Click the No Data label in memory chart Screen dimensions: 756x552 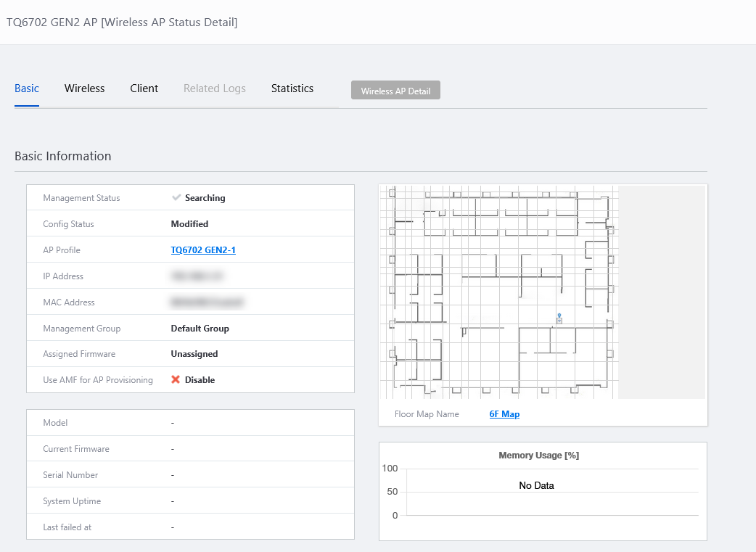tap(536, 485)
